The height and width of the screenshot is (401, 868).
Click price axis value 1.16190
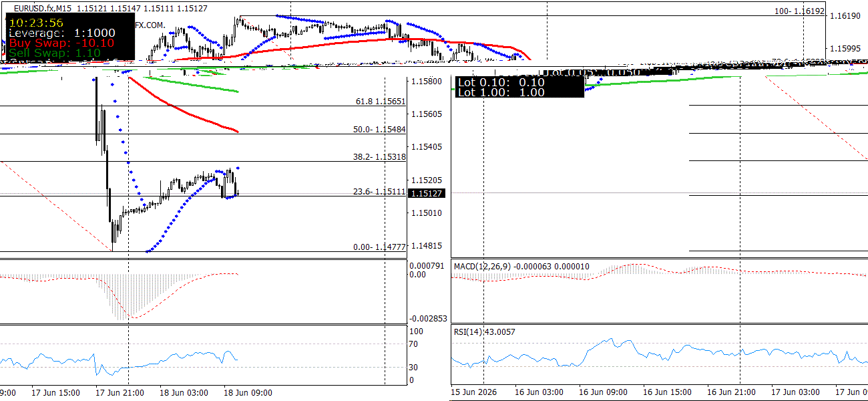pyautogui.click(x=847, y=15)
